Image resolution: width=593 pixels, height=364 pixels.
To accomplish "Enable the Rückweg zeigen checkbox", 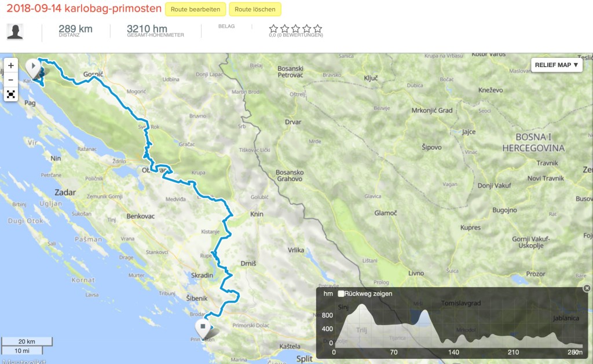I will [342, 293].
